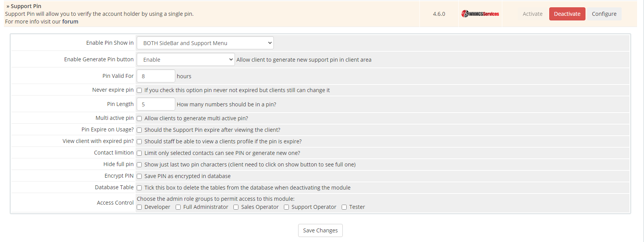The width and height of the screenshot is (644, 242).
Task: Open the forum link
Action: pyautogui.click(x=70, y=22)
